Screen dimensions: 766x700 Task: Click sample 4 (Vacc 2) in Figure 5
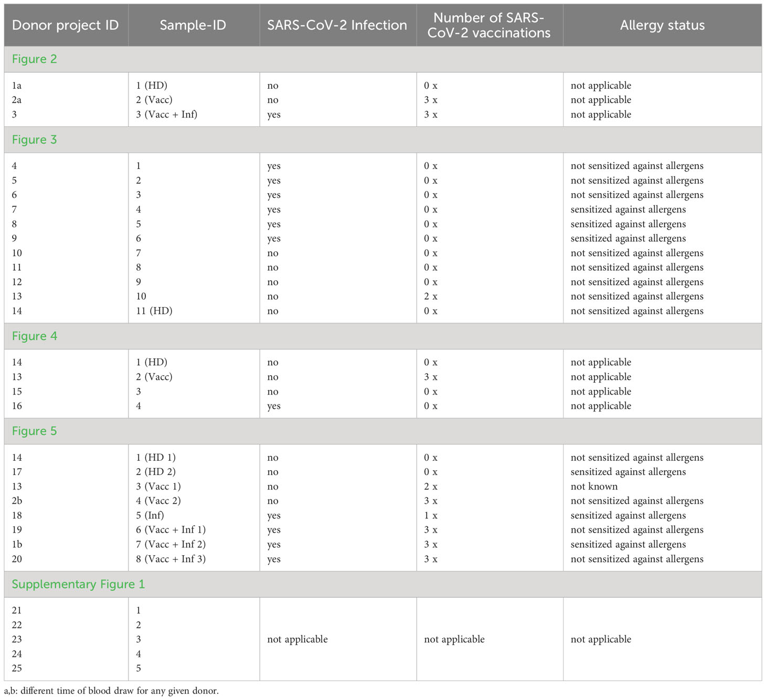click(158, 501)
